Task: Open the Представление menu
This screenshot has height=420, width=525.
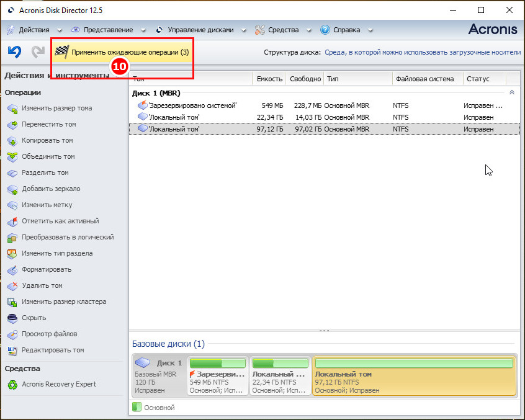Action: point(108,30)
